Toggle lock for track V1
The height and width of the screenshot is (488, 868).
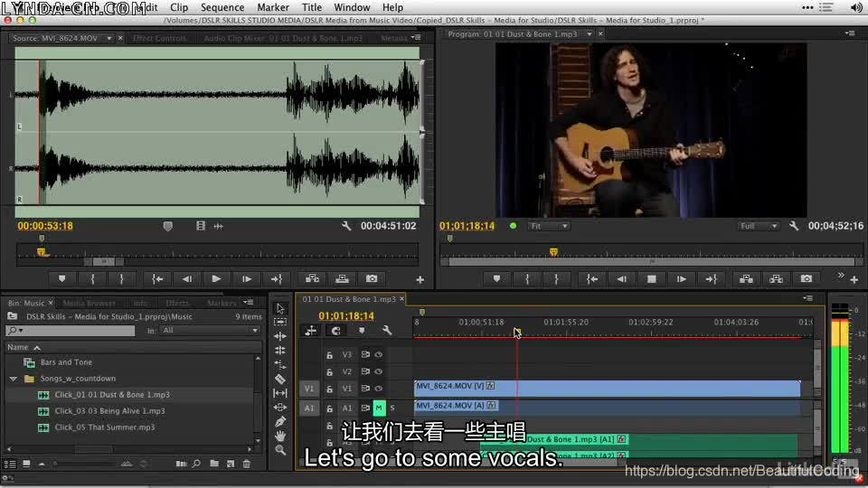(x=329, y=389)
